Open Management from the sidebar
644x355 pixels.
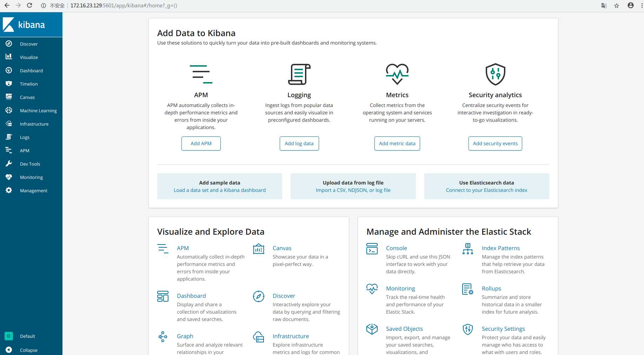[34, 190]
